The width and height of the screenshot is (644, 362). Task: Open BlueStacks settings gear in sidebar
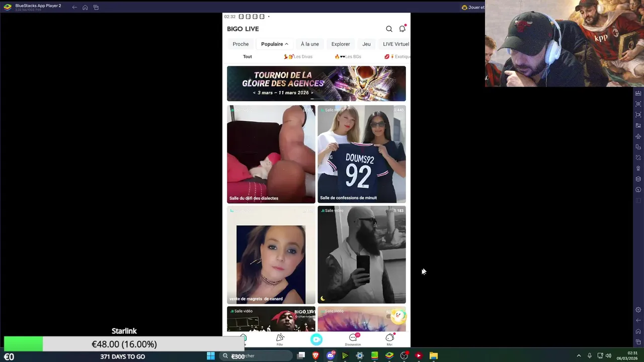pos(638,310)
